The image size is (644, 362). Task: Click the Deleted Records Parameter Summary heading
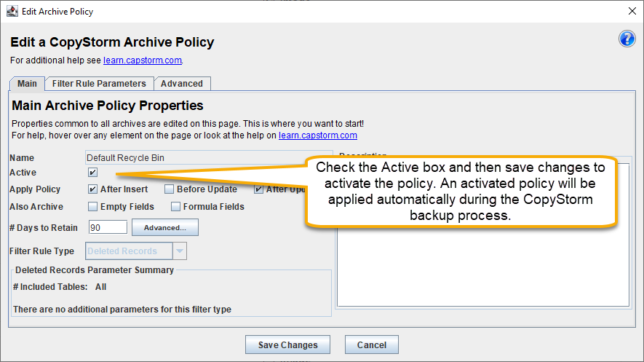95,270
